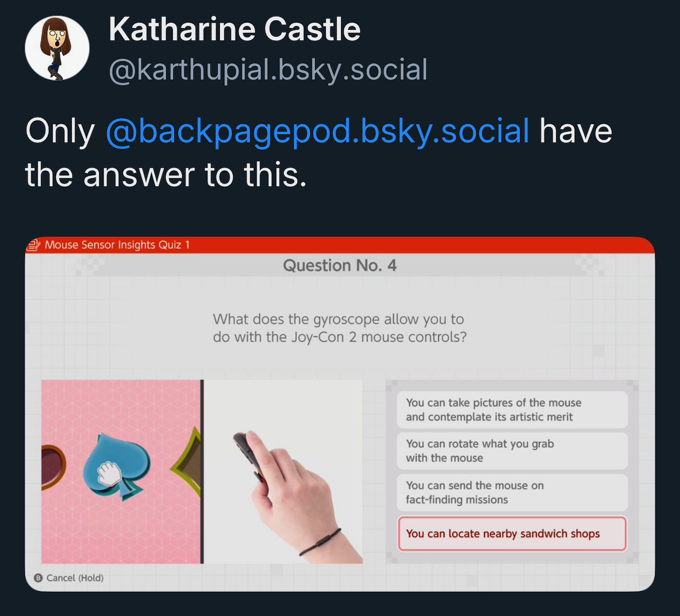Open Katharine Castle's Mii avatar
This screenshot has height=616, width=680.
(x=57, y=48)
